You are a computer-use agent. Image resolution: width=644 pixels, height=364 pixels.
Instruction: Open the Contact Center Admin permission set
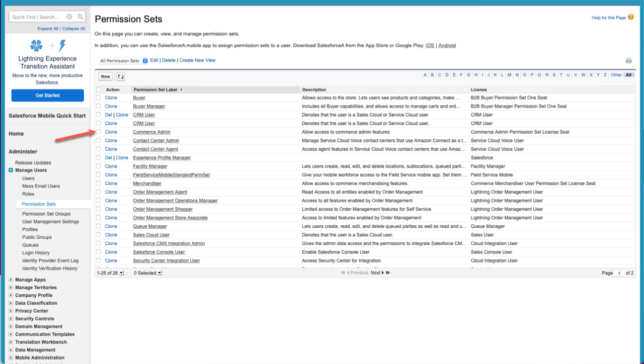(156, 141)
